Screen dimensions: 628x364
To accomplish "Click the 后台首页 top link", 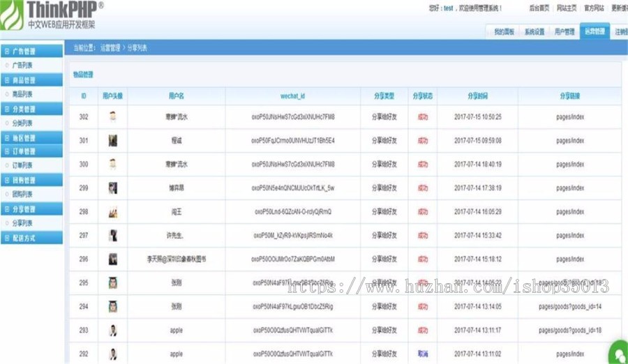I will (x=539, y=8).
